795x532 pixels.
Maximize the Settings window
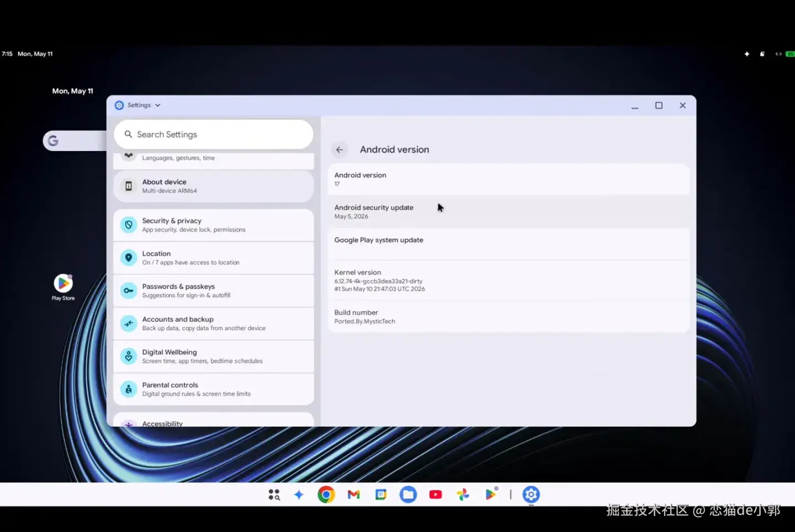pos(659,105)
